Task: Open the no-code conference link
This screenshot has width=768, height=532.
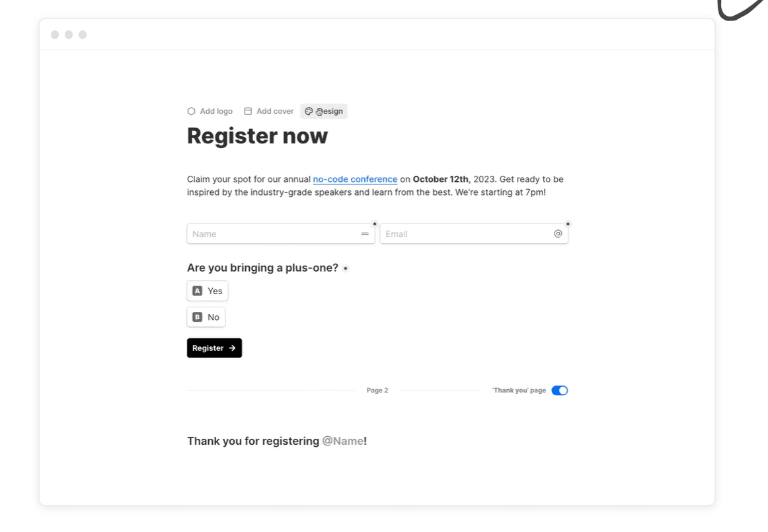Action: point(355,179)
